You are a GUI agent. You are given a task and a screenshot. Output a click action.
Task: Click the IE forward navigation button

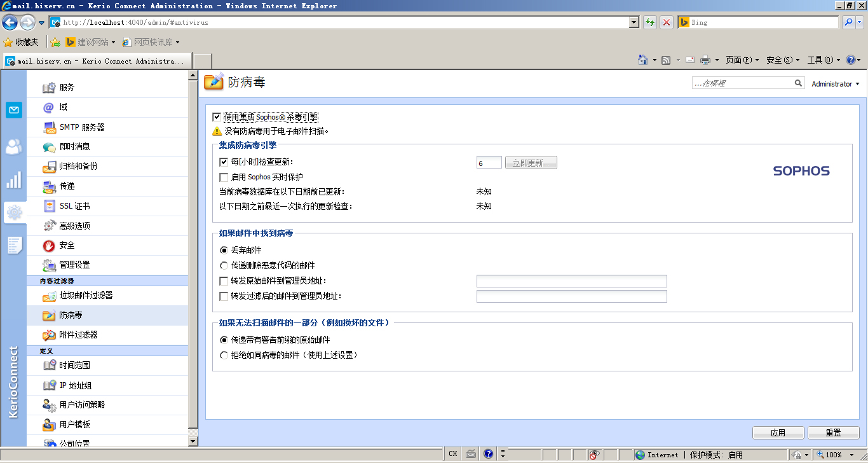27,23
